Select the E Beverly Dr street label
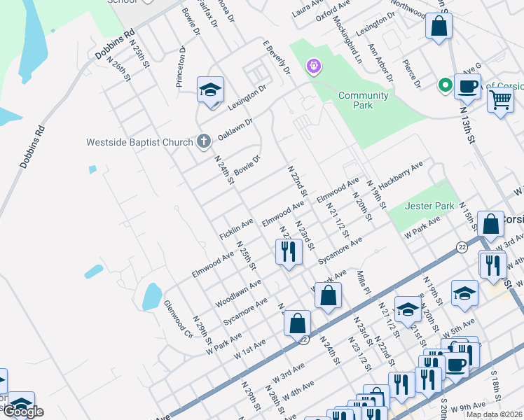The image size is (524, 420). pyautogui.click(x=277, y=57)
